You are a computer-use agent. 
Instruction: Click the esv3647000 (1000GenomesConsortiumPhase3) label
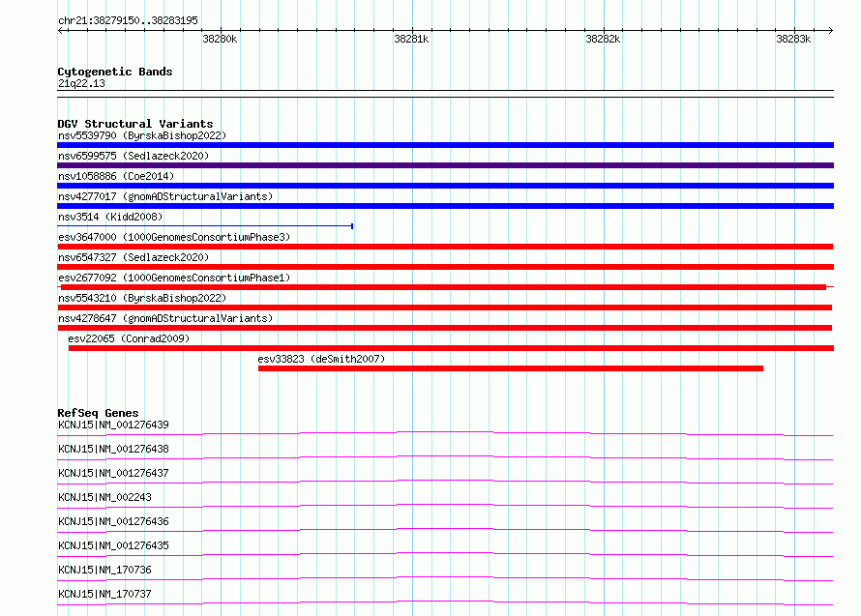tap(174, 237)
